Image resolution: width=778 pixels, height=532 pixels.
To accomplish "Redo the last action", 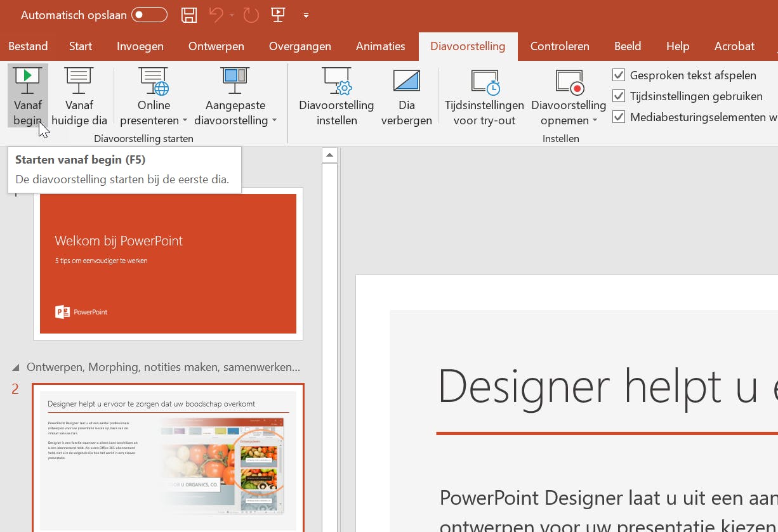I will coord(251,15).
